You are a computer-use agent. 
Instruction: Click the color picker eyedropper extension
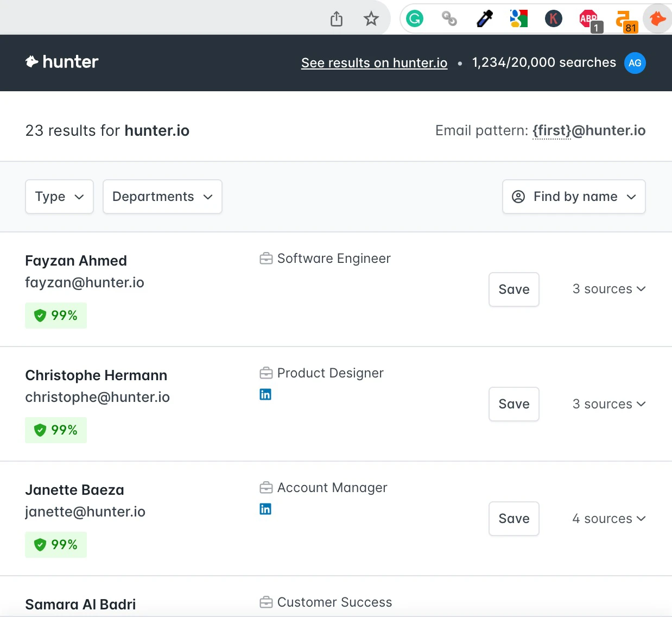(x=484, y=19)
